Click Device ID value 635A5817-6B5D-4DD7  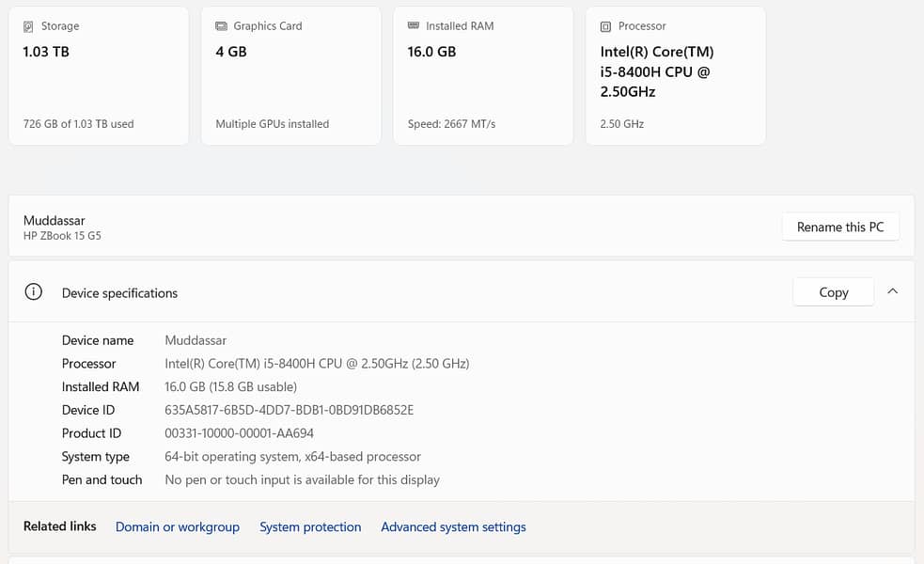(290, 410)
